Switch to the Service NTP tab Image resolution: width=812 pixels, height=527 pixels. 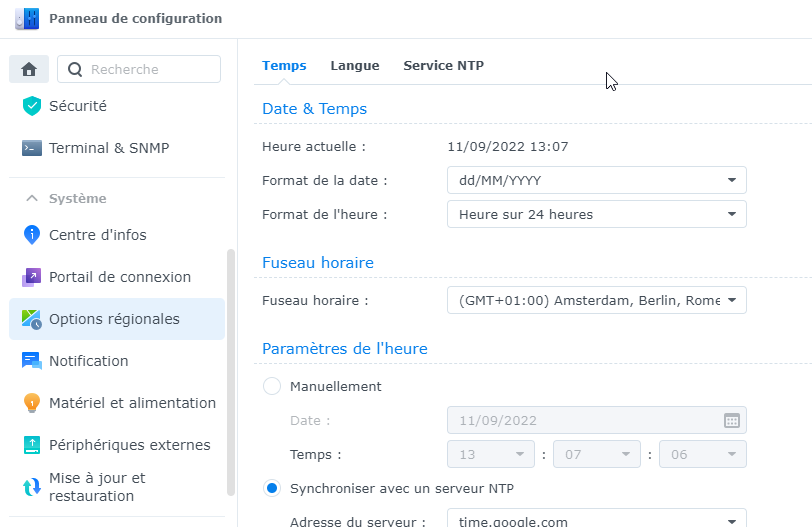[x=444, y=66]
